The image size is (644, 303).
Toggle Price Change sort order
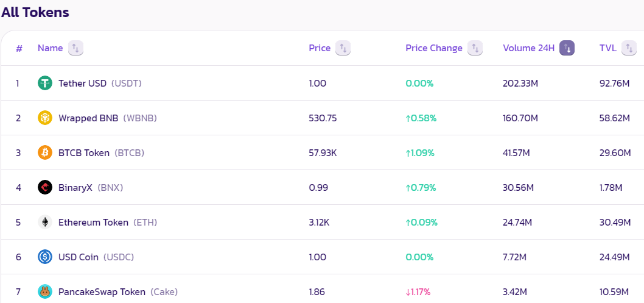pyautogui.click(x=475, y=48)
